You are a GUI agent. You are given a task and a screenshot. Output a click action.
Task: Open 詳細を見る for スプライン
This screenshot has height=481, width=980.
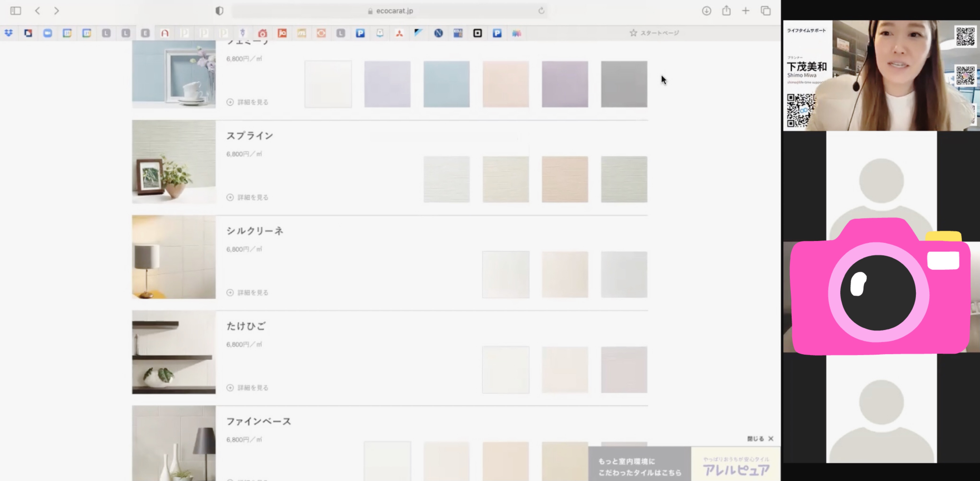pyautogui.click(x=248, y=197)
